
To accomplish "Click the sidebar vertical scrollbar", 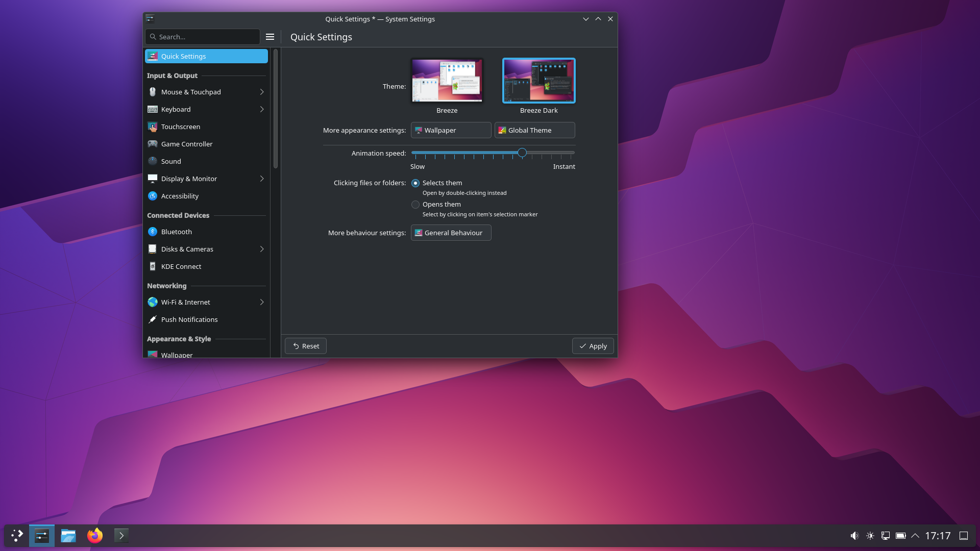I will click(276, 109).
